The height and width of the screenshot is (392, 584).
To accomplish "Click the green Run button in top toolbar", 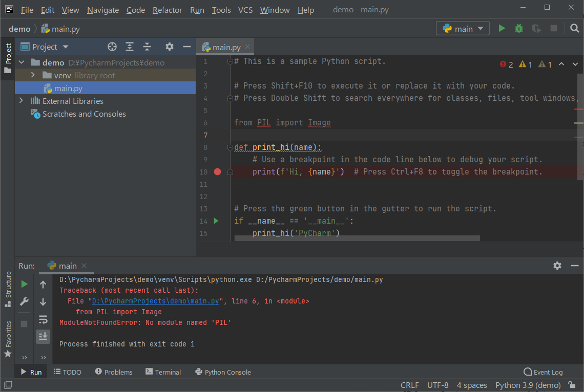I will 502,29.
